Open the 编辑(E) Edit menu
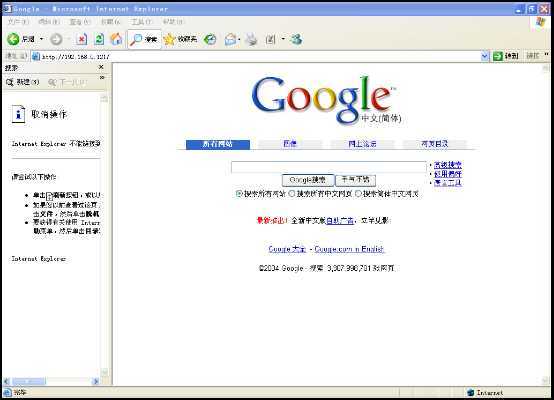Screen dimensions: 554x400 (x=49, y=22)
